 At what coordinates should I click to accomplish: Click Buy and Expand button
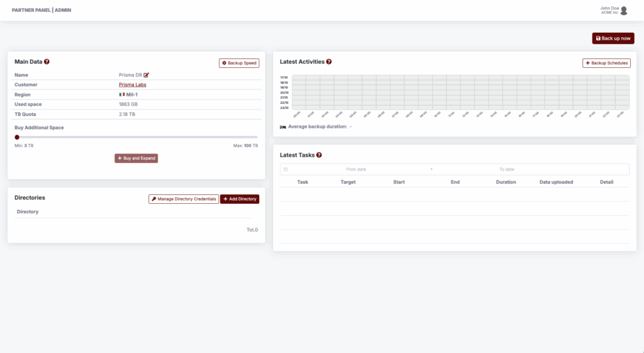click(136, 159)
